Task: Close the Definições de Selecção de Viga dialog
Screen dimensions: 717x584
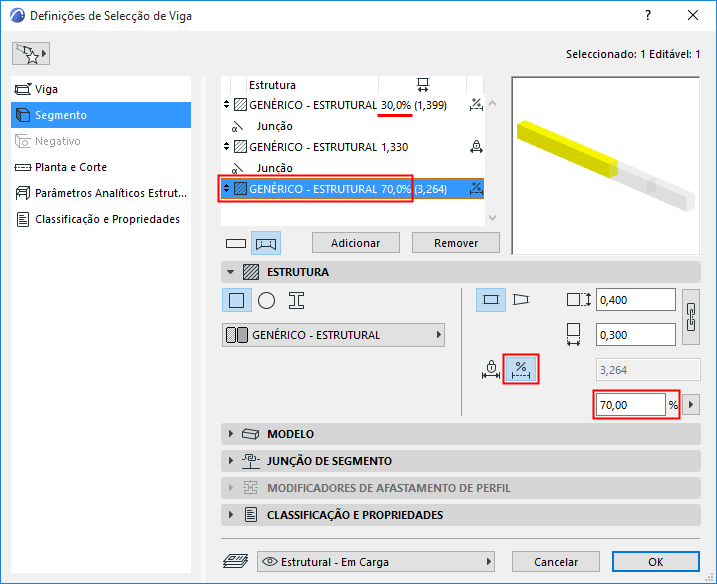Action: (x=693, y=15)
